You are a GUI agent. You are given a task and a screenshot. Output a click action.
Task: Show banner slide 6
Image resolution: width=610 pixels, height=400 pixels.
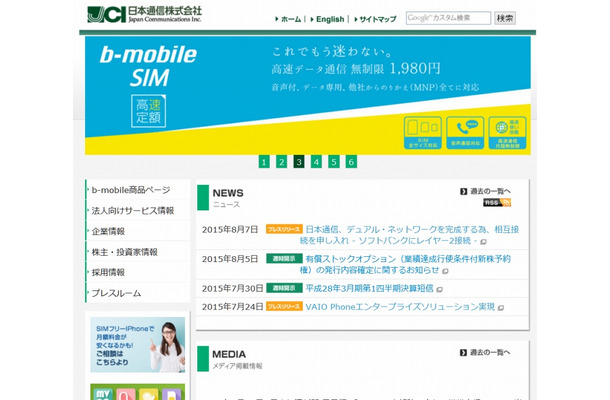(351, 161)
